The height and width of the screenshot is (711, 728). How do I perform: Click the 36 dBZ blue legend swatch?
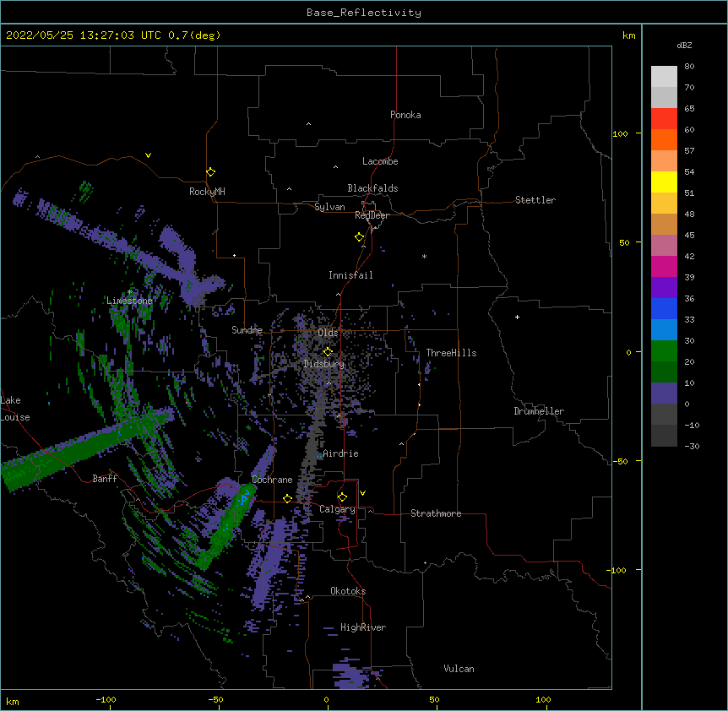(664, 308)
